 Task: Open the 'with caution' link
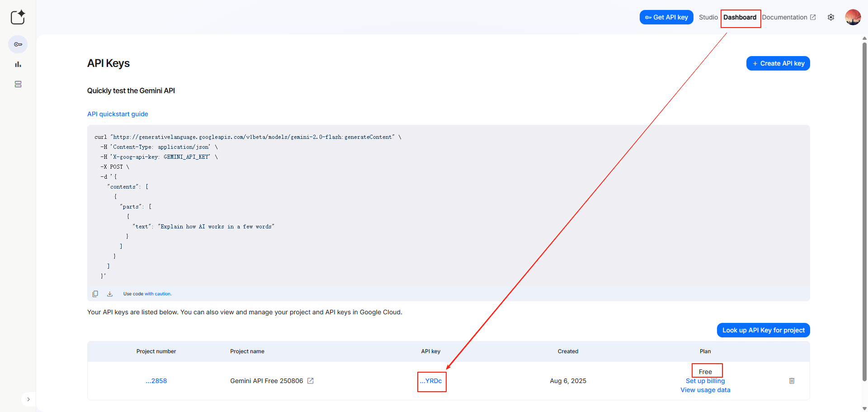(x=158, y=294)
